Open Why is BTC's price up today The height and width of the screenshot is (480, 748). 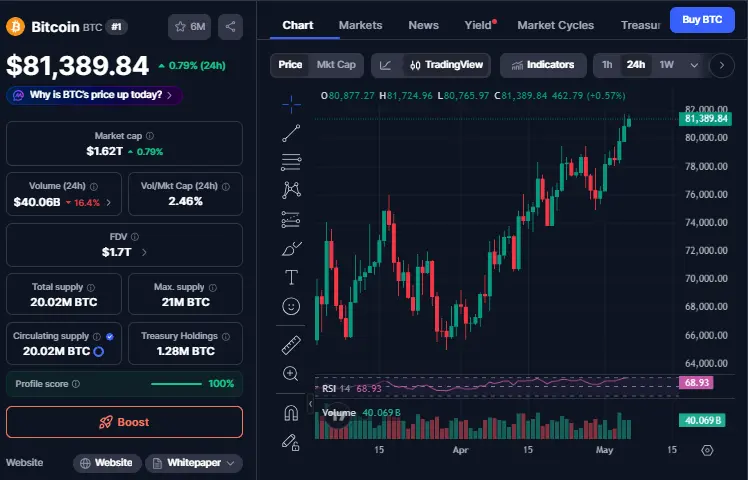(94, 95)
